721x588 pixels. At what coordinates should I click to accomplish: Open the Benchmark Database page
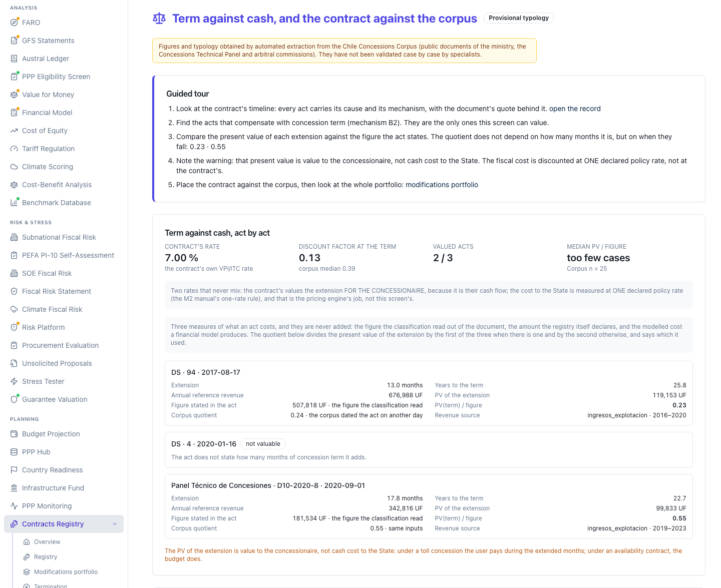(57, 203)
